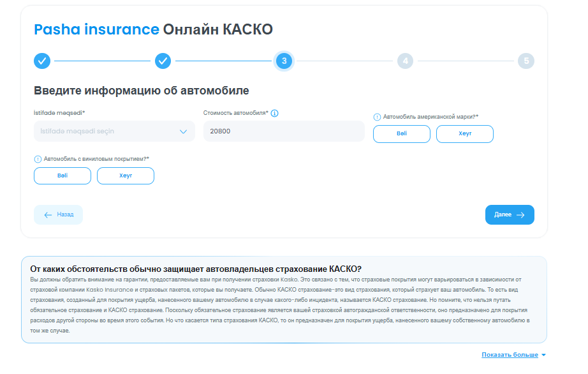Click the chevron arrow in İstifadə məqsədi field
Image resolution: width=588 pixels, height=374 pixels.
point(184,131)
